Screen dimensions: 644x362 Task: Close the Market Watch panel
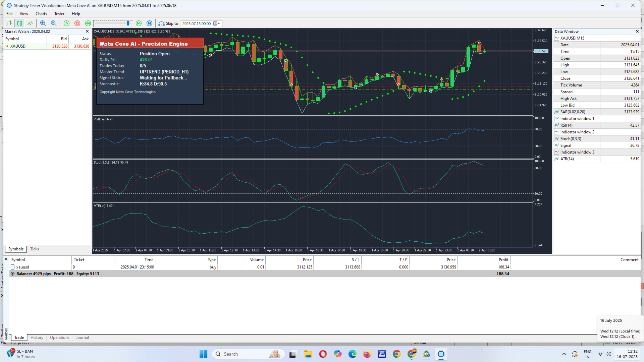click(x=87, y=32)
